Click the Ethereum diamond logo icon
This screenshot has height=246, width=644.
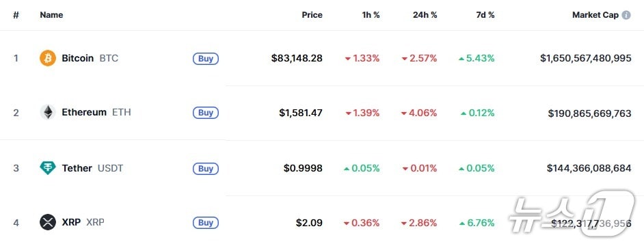pyautogui.click(x=48, y=112)
